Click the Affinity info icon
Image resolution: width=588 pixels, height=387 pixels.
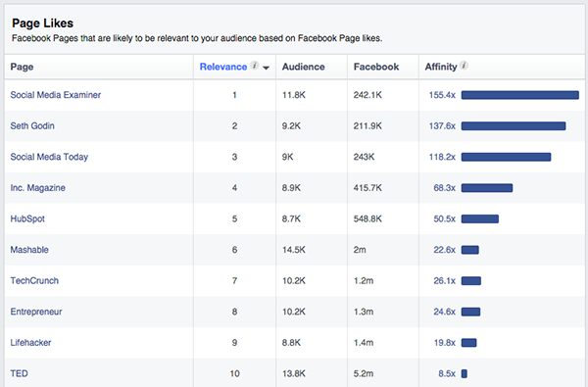point(464,66)
